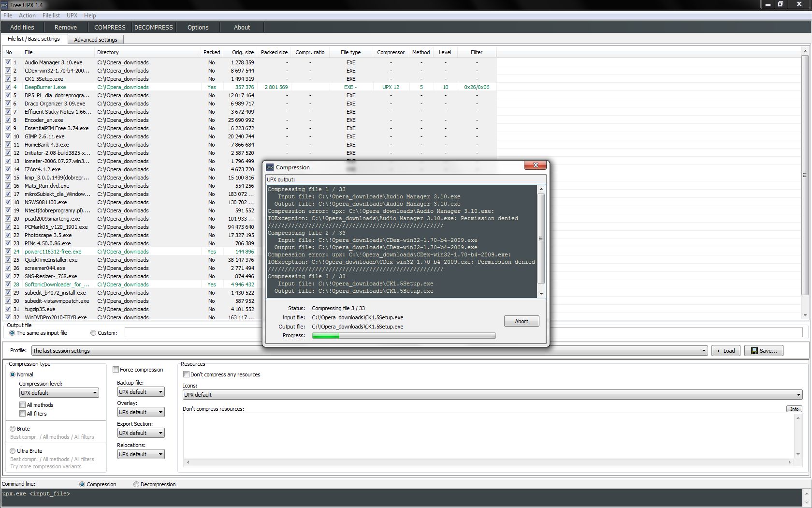Screen dimensions: 812x508
Task: Uncheck powarc116312-free.exe row checkbox
Action: point(8,252)
